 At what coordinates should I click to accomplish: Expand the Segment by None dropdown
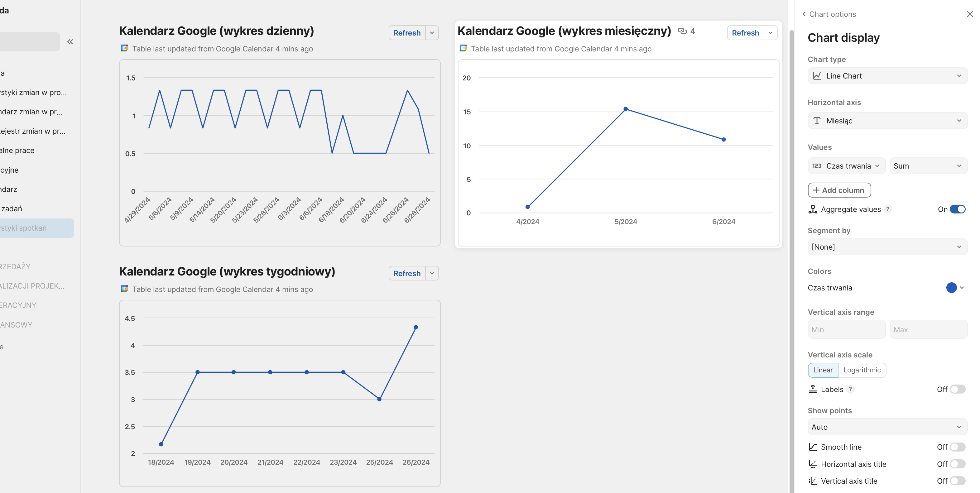pyautogui.click(x=887, y=247)
